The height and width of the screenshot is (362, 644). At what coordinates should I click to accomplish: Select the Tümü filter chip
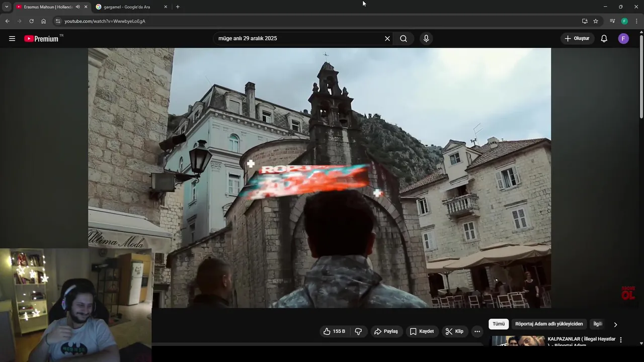click(499, 324)
